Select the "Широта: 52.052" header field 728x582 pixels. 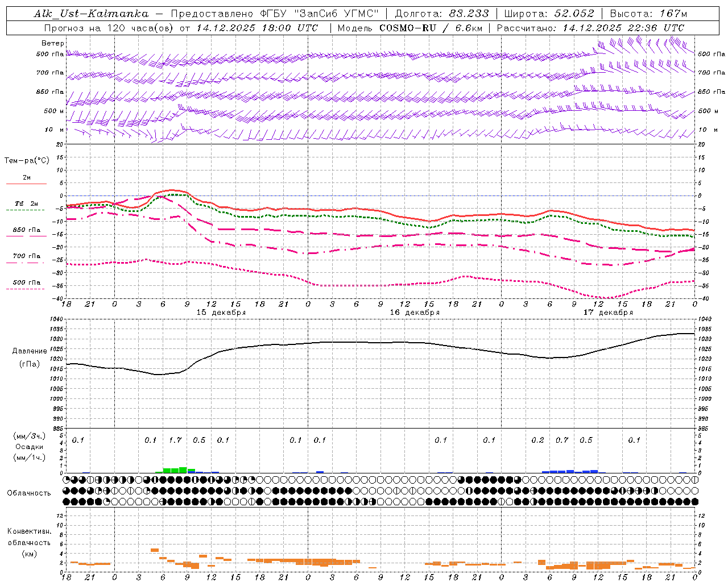pos(549,14)
